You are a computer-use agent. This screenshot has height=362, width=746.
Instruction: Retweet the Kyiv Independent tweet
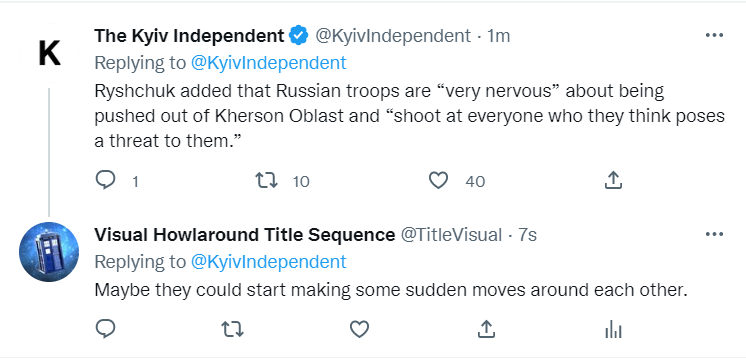[x=266, y=180]
